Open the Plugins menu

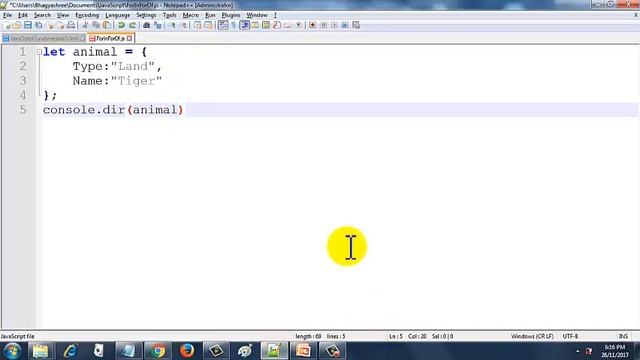[x=231, y=15]
